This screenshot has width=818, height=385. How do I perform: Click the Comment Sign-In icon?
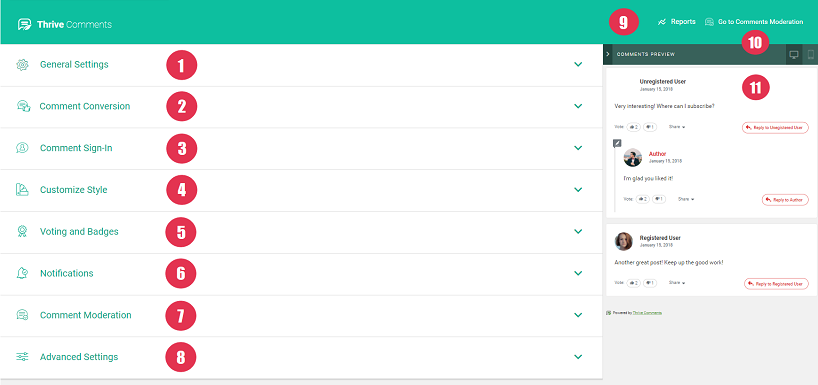22,148
